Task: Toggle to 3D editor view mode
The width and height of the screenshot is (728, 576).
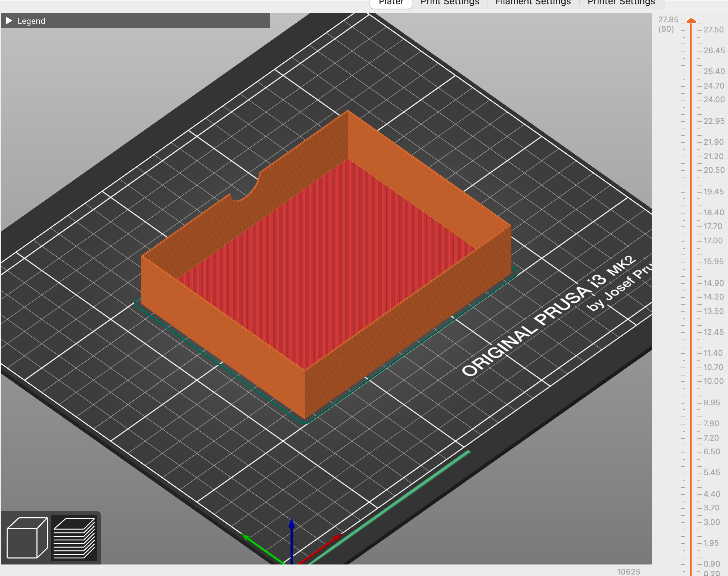Action: (27, 538)
